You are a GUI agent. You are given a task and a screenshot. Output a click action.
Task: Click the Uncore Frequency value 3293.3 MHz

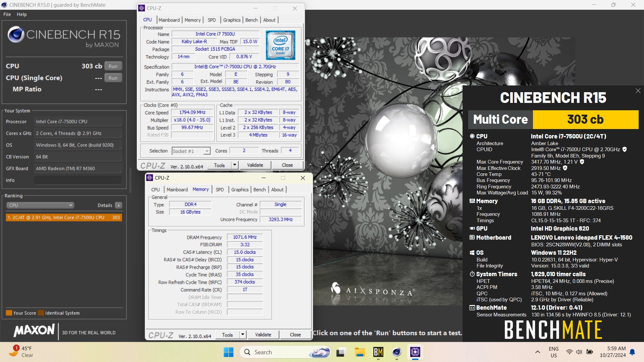coord(281,220)
